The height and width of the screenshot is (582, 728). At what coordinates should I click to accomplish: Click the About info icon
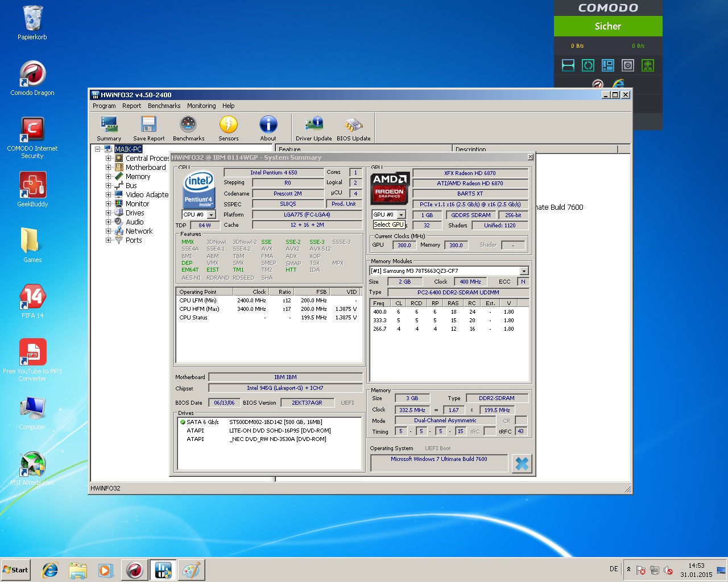tap(268, 128)
